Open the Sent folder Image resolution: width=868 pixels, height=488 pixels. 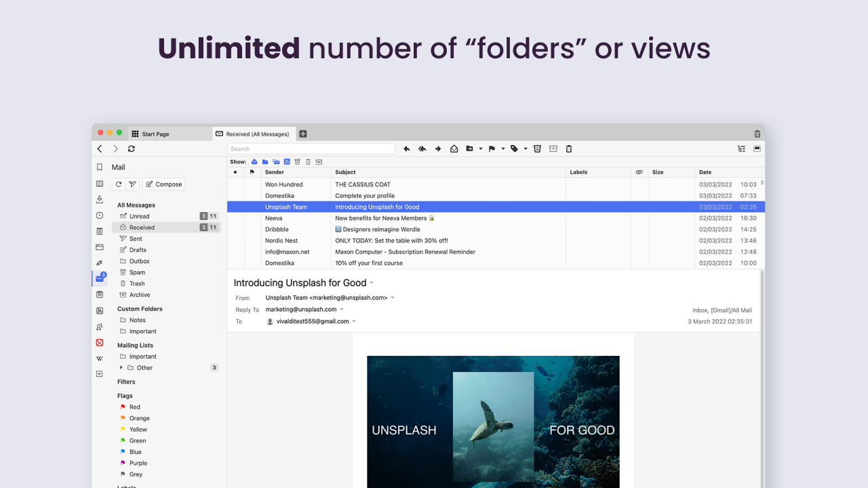166,239
